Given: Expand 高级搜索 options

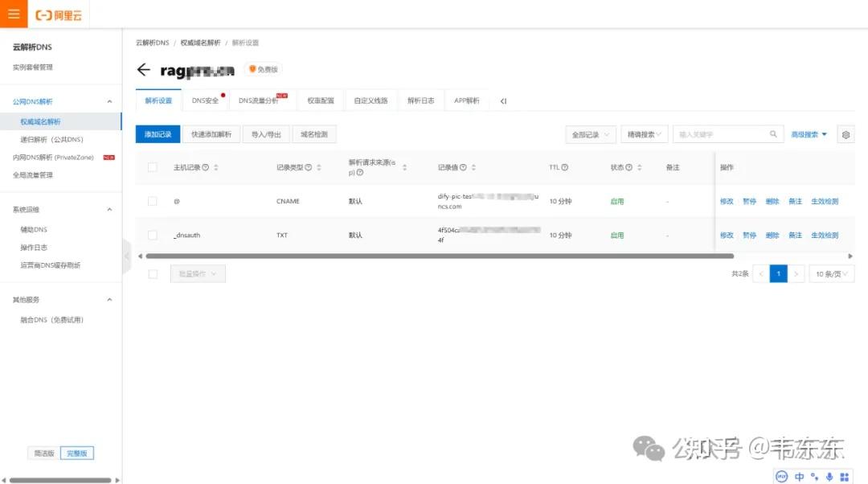Looking at the screenshot, I should point(809,134).
